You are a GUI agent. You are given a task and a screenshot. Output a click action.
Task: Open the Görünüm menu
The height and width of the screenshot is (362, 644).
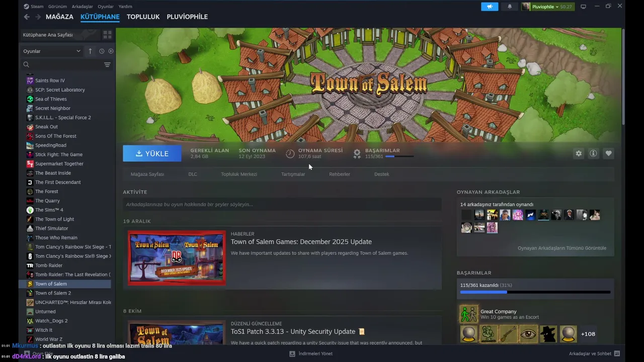pos(57,7)
